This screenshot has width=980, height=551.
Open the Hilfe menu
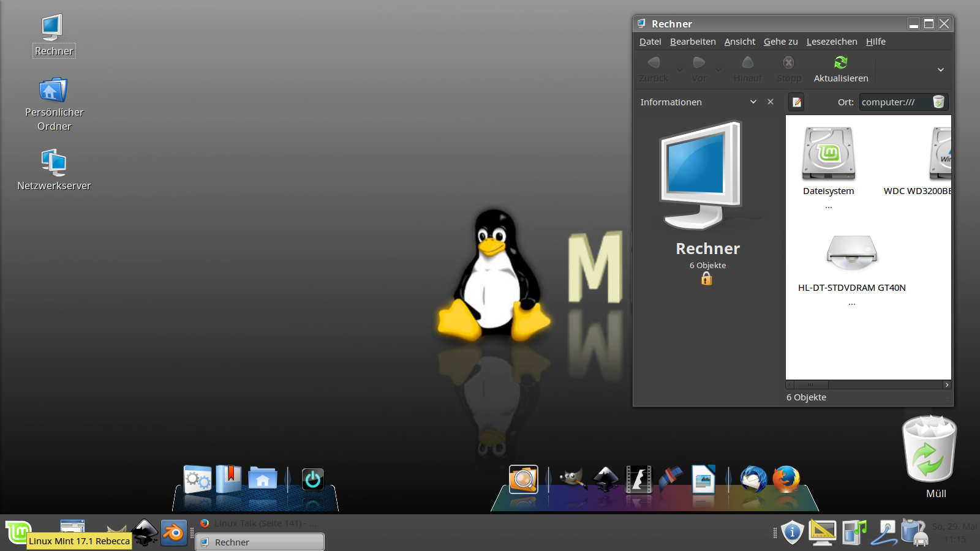point(876,42)
